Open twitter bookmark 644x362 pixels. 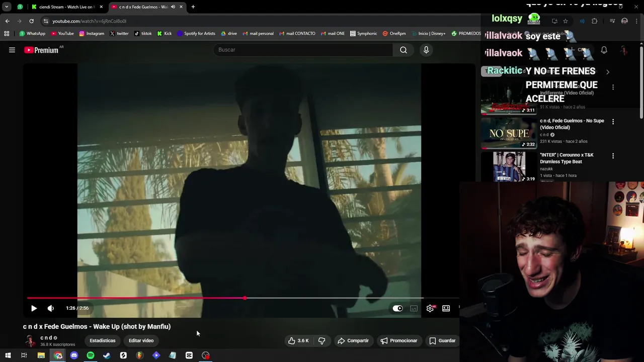click(119, 34)
